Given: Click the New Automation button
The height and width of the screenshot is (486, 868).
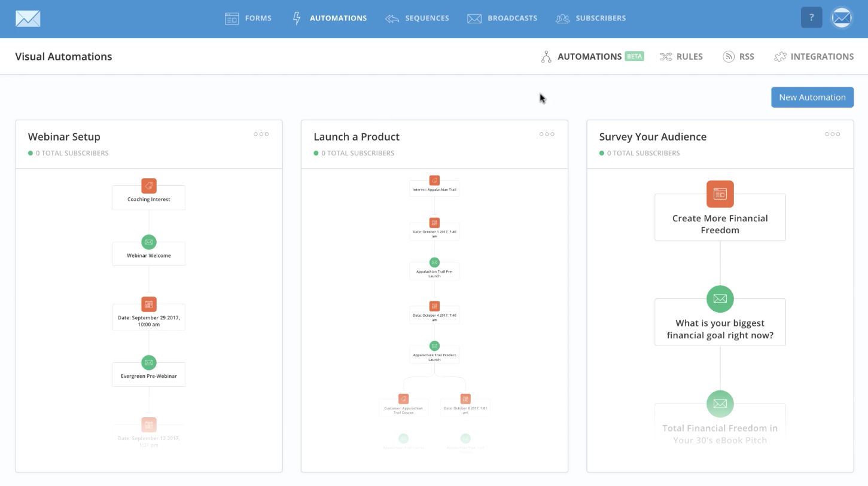Looking at the screenshot, I should (812, 97).
